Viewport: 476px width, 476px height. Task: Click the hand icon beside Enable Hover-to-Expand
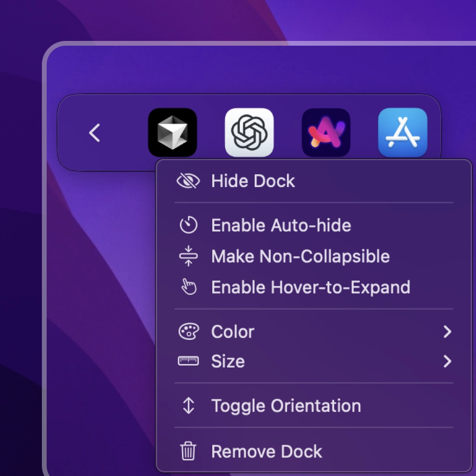tap(189, 287)
